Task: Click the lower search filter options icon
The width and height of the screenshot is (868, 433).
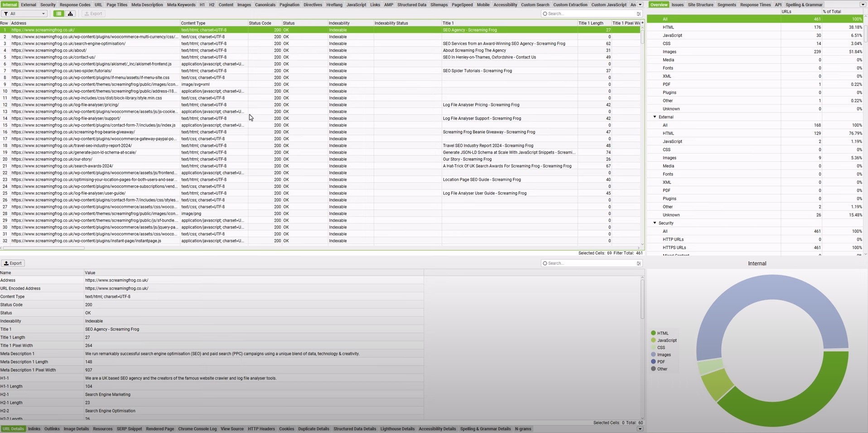Action: tap(638, 263)
